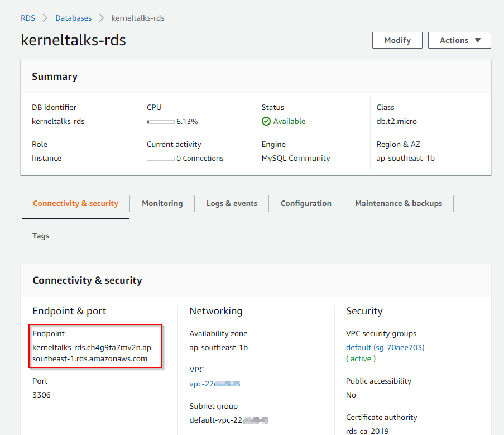Screen dimensions: 504x435
Task: Click 0 Connections text
Action: 200,159
